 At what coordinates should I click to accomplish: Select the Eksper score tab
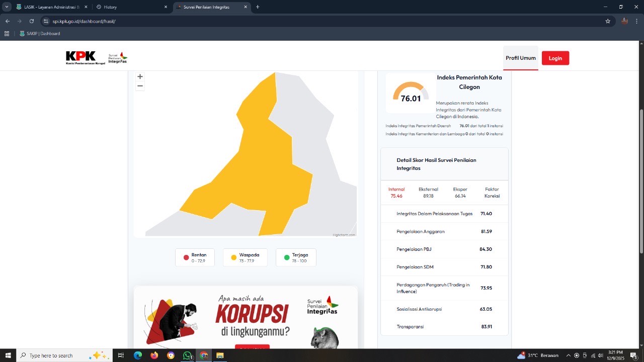460,193
